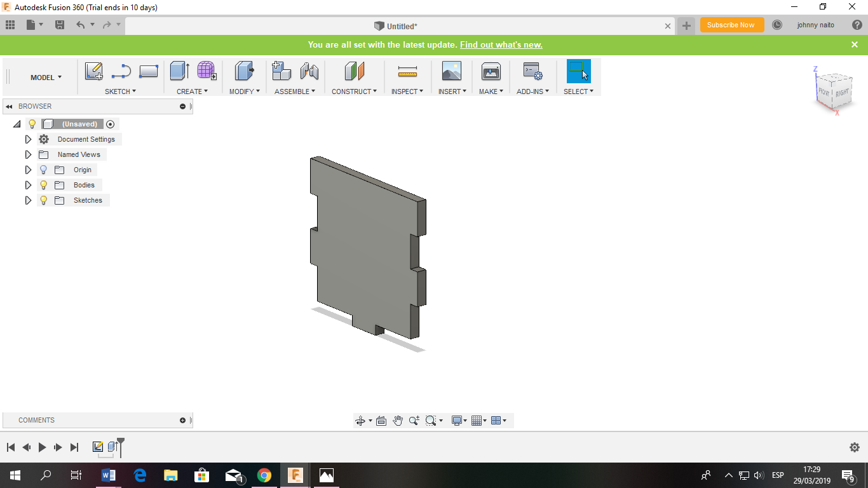The height and width of the screenshot is (488, 868).
Task: Click the Save icon in the top bar
Action: pos(60,25)
